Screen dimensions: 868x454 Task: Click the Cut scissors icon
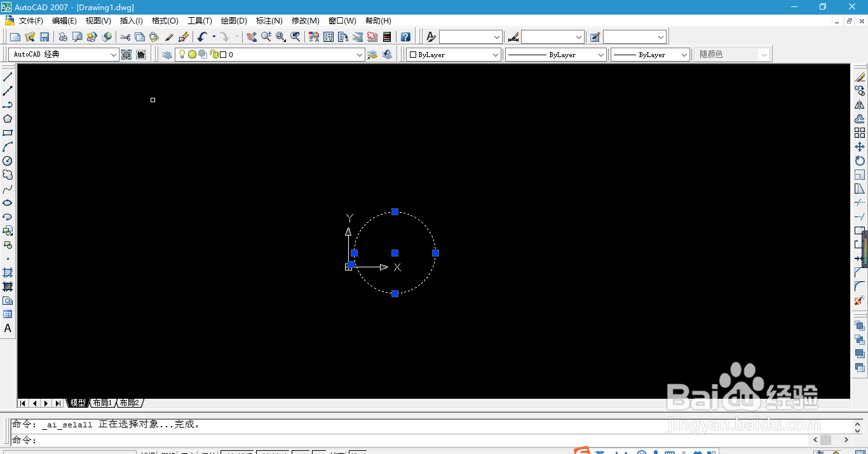[125, 37]
